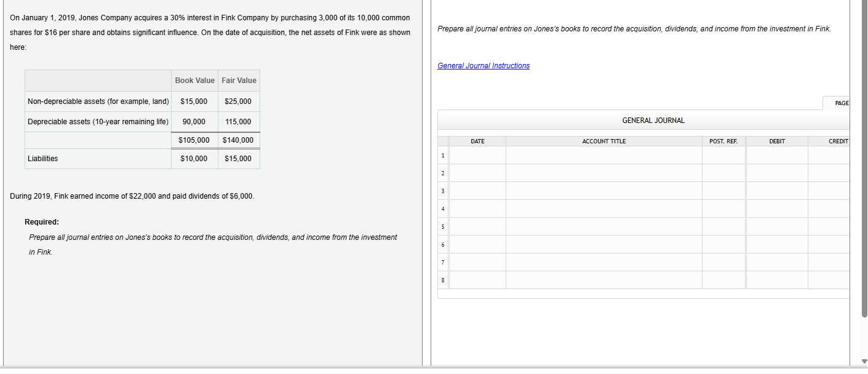
Task: Click the Account Title cell in row 4
Action: pos(603,209)
